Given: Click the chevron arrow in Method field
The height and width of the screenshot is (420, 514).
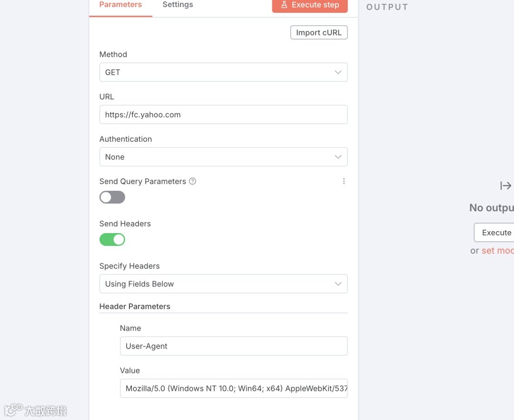Looking at the screenshot, I should click(x=338, y=72).
